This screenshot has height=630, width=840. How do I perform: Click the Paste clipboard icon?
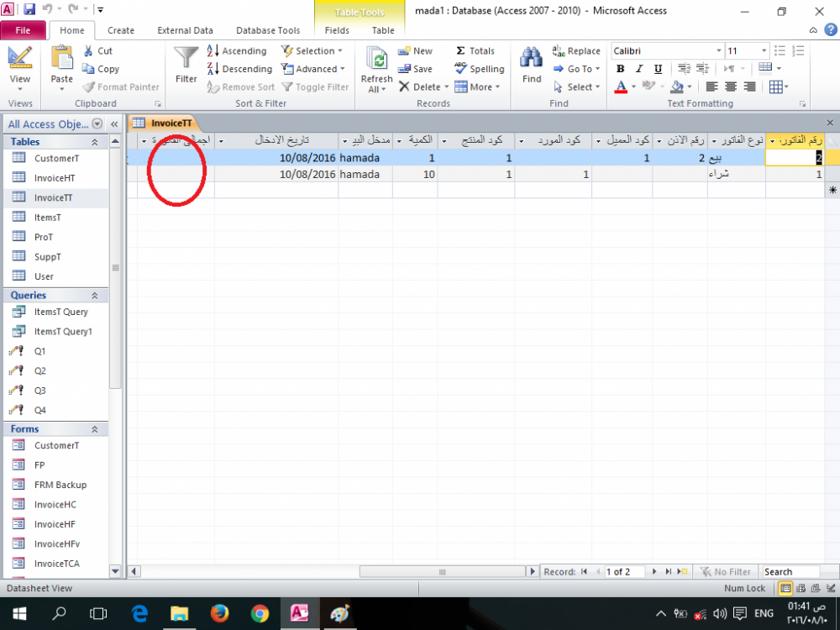(61, 59)
